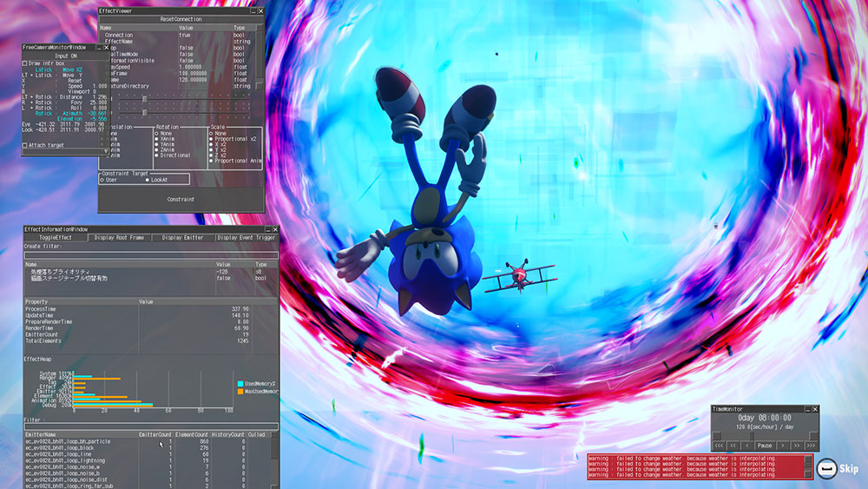Screen dimensions: 868x489
Task: Click the triple-arrow fast forward button
Action: [811, 446]
